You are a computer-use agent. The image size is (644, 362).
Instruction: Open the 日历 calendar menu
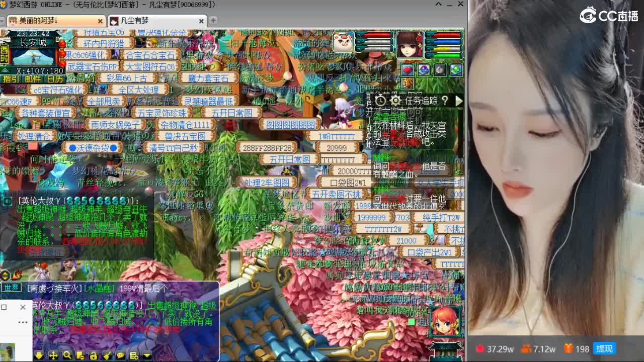pyautogui.click(x=54, y=79)
